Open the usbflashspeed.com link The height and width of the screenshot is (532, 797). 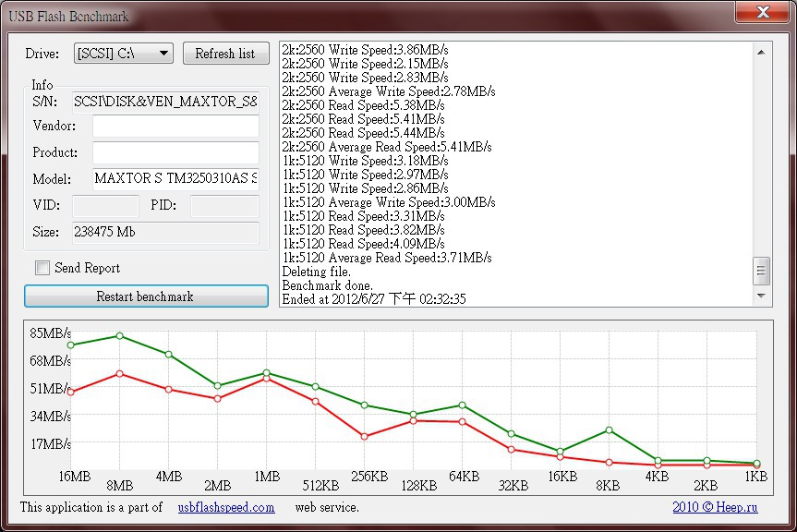(226, 507)
